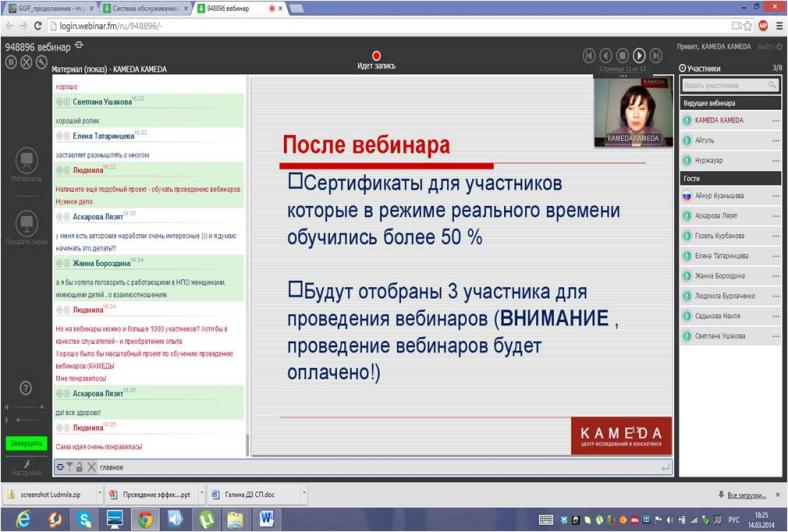Click the 'Все загрузки' link
Image resolution: width=788 pixels, height=532 pixels.
click(746, 495)
